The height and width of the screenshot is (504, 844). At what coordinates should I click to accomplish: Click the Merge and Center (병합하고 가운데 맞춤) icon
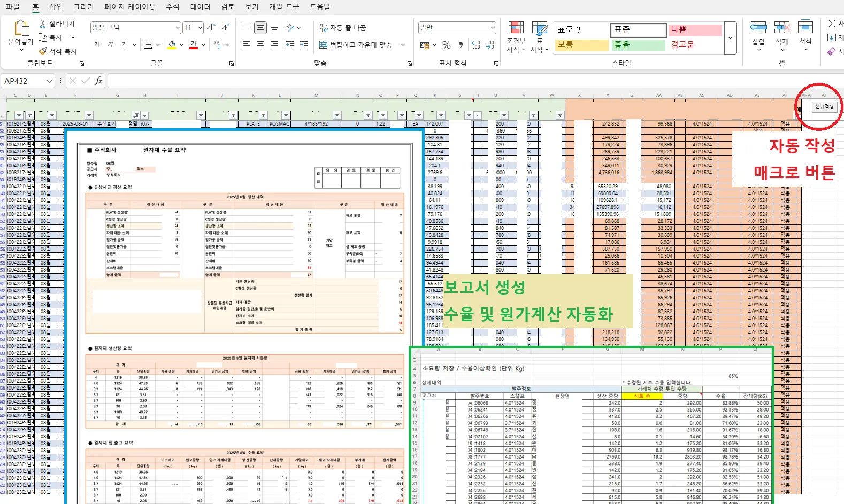pos(323,45)
